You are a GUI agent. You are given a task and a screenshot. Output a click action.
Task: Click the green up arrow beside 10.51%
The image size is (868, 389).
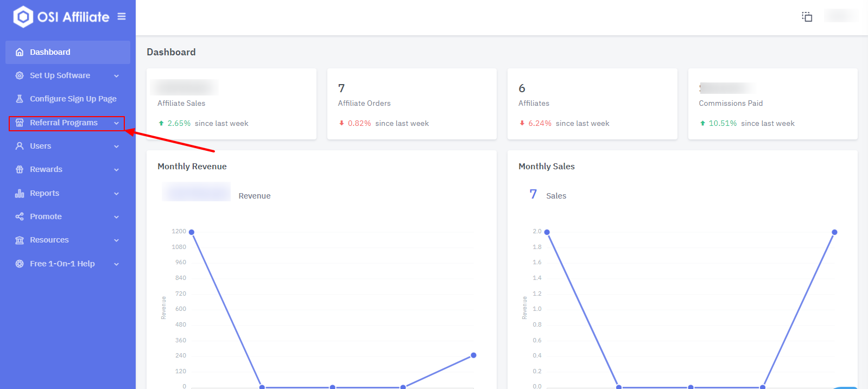click(x=702, y=123)
